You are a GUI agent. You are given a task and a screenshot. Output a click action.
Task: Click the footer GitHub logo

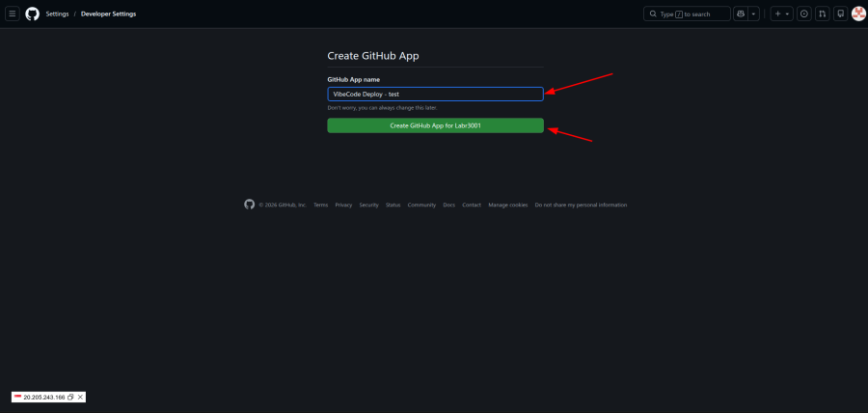click(x=249, y=205)
